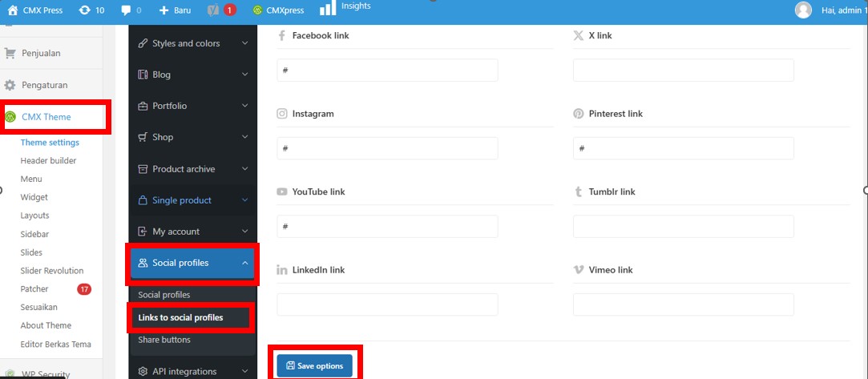Image resolution: width=868 pixels, height=379 pixels.
Task: Click the LinkedIn in icon
Action: click(282, 270)
